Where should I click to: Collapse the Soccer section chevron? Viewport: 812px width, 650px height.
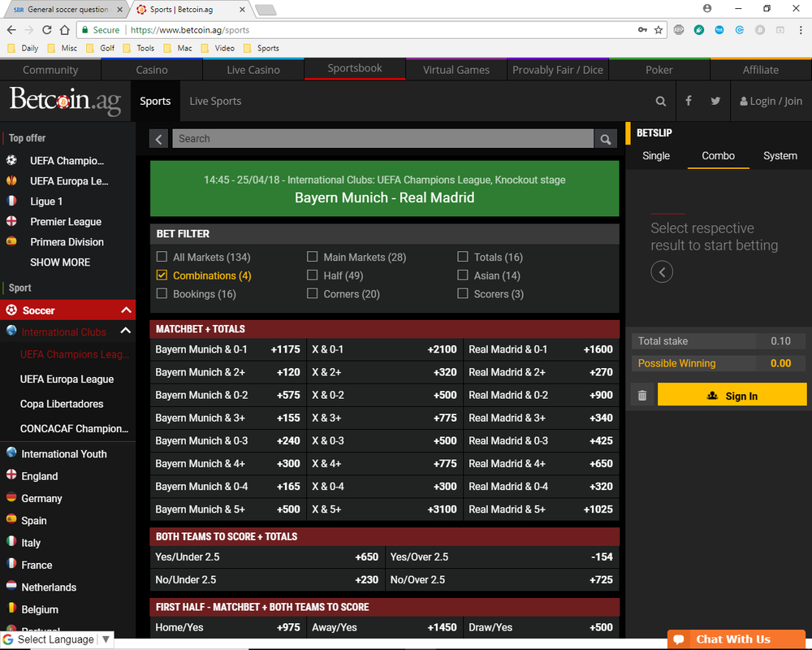coord(125,310)
